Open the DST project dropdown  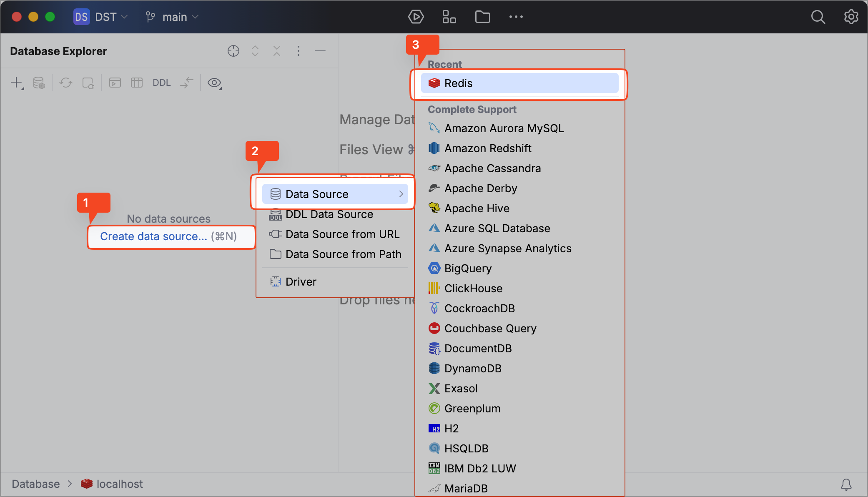101,17
